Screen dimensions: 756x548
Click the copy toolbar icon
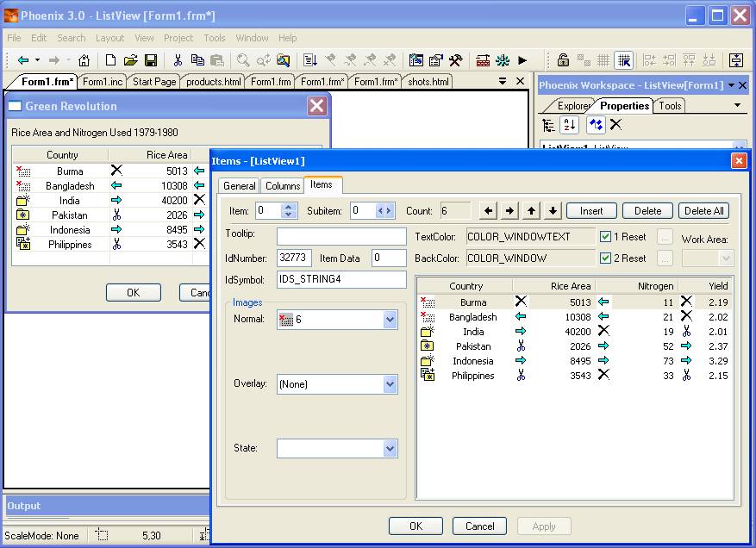pyautogui.click(x=197, y=60)
